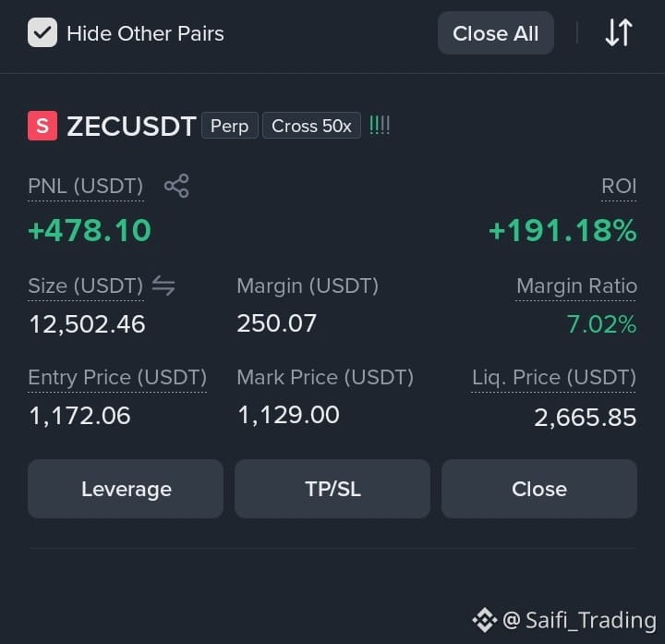Click the Size (USDT) label
This screenshot has width=665, height=644.
86,286
